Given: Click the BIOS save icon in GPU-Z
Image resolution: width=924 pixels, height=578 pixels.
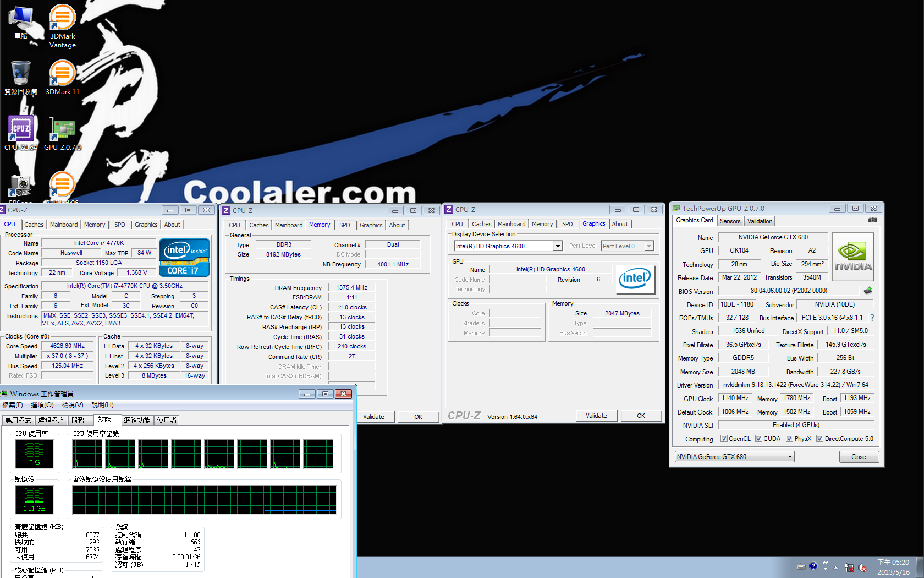Looking at the screenshot, I should tap(868, 291).
